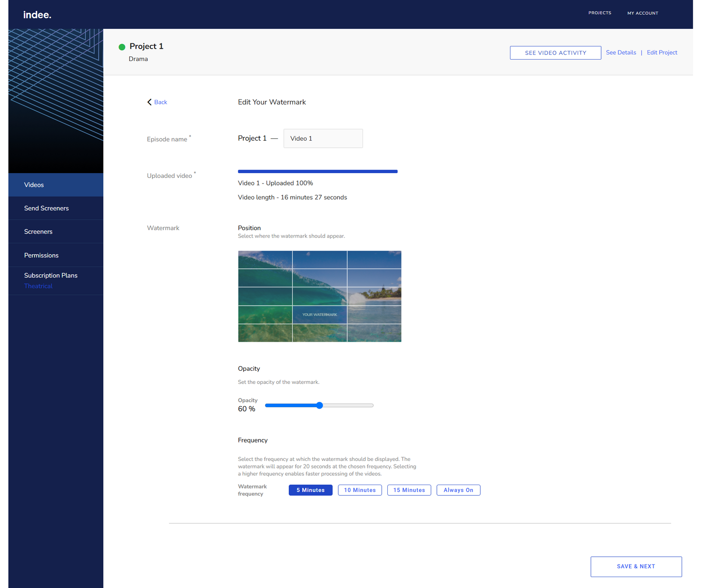Click the Edit Project link
The height and width of the screenshot is (588, 701).
point(662,53)
